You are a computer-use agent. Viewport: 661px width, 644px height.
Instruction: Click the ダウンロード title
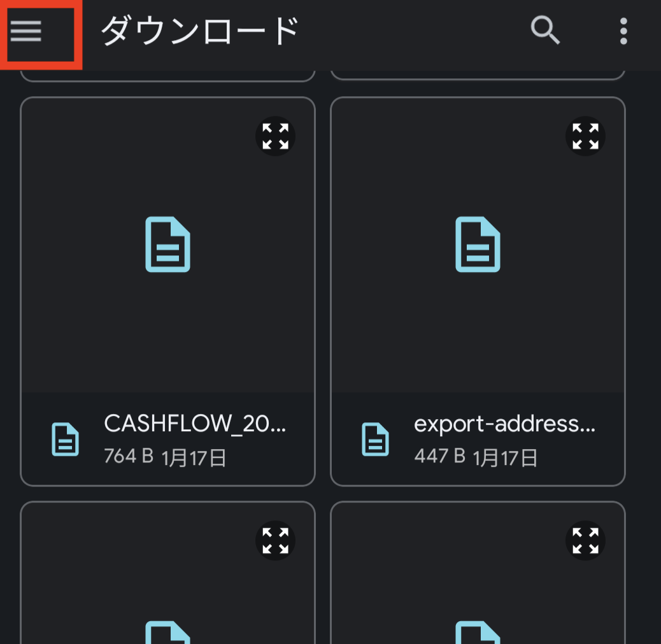(200, 31)
